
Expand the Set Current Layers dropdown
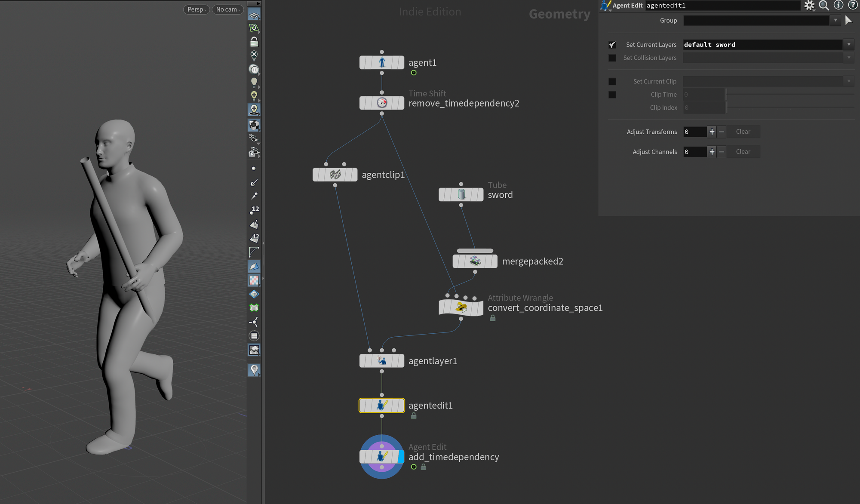851,44
